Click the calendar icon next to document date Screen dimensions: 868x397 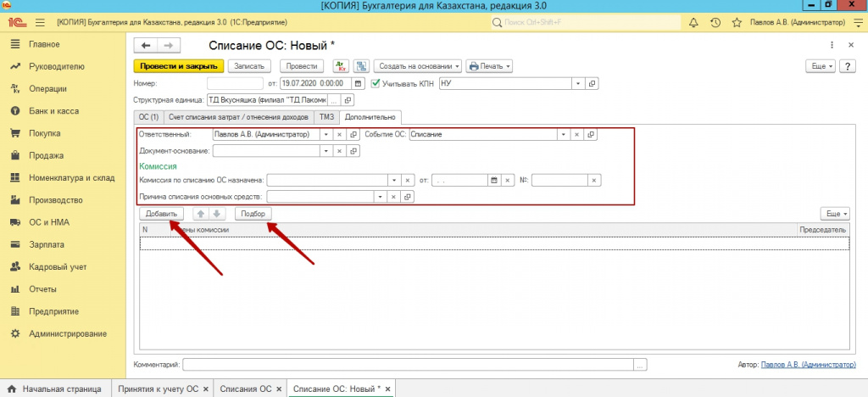[358, 84]
